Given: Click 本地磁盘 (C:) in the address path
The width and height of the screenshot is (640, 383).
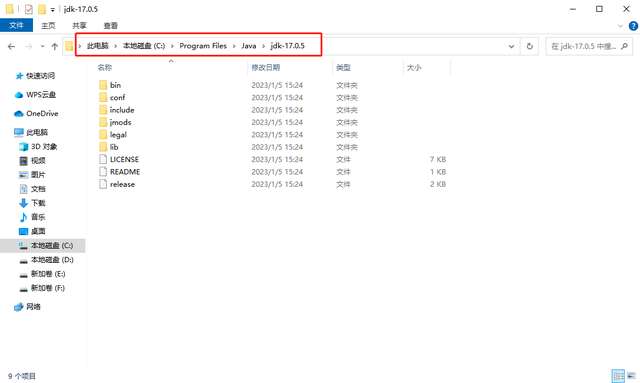Looking at the screenshot, I should 144,46.
